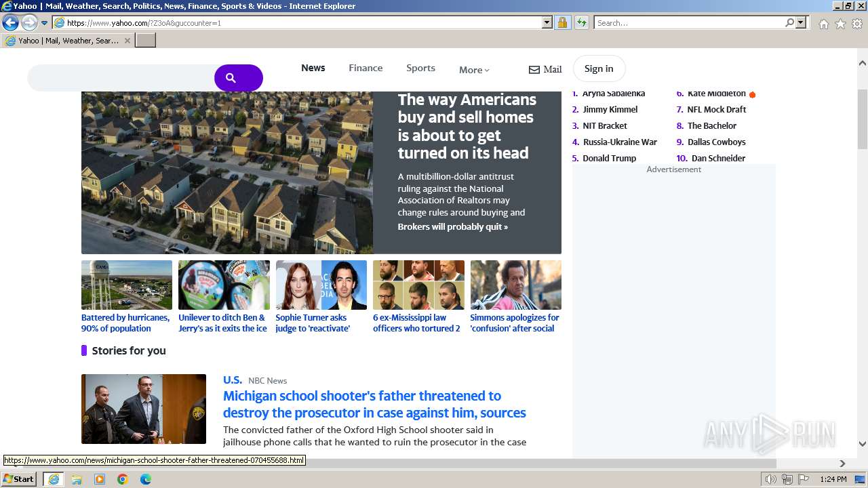Click Internet Explorer taskbar icon
Screen dimensions: 868x488
(54, 479)
